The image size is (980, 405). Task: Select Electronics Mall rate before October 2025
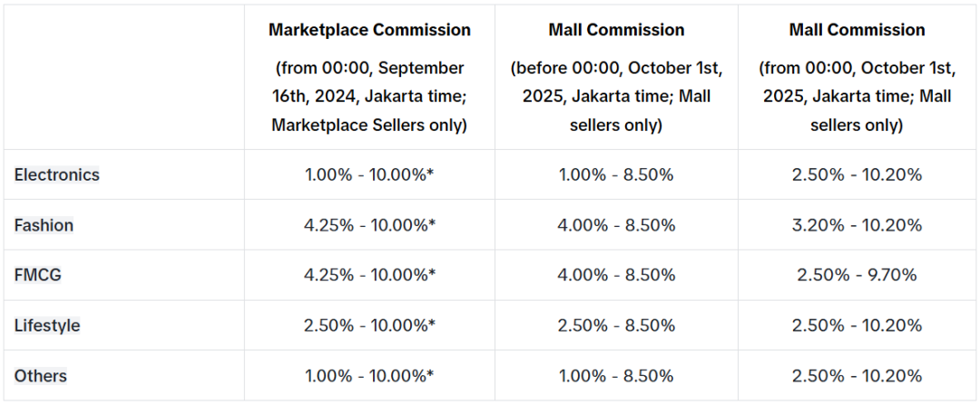tap(616, 174)
